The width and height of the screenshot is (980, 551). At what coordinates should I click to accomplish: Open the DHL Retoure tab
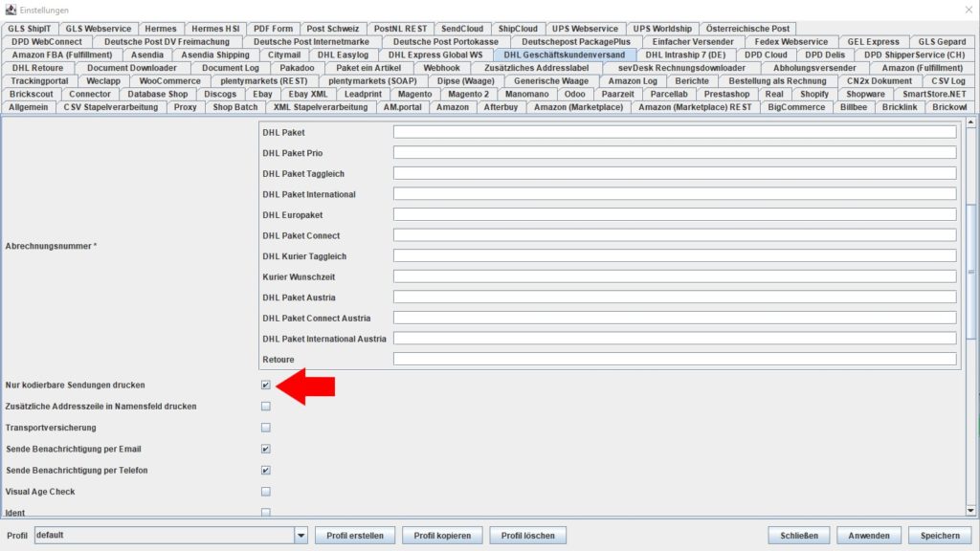click(x=37, y=68)
